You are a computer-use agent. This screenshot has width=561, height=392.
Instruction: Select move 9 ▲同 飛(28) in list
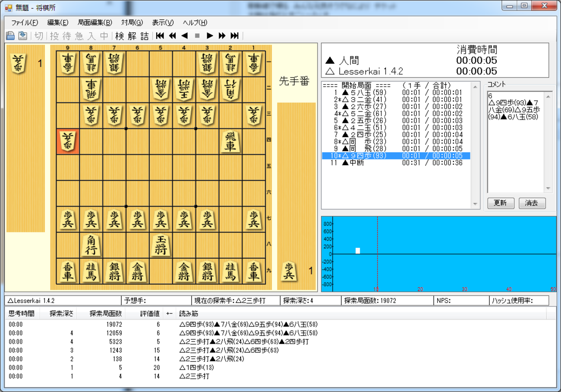pyautogui.click(x=396, y=149)
